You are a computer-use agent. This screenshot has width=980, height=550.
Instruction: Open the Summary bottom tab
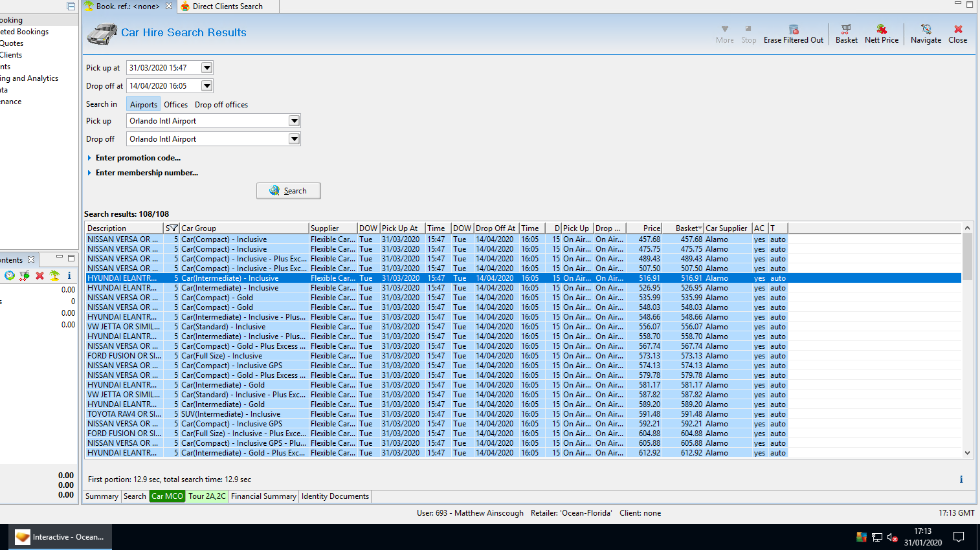[x=102, y=496]
